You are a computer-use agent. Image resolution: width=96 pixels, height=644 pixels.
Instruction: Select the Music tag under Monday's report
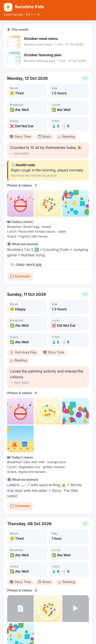[x=44, y=136]
